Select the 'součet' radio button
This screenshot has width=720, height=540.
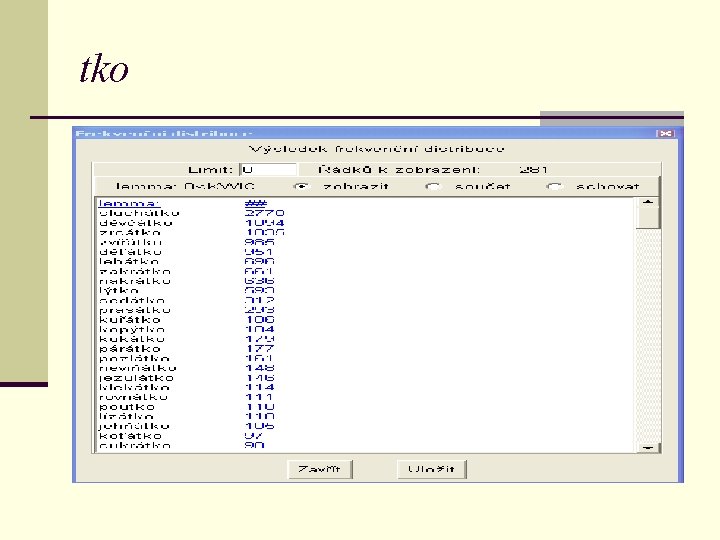(x=433, y=186)
